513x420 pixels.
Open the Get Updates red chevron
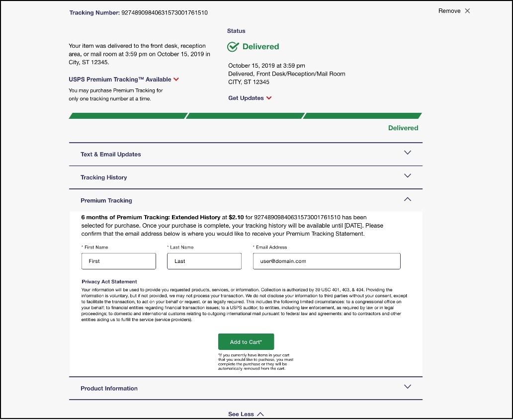point(269,98)
